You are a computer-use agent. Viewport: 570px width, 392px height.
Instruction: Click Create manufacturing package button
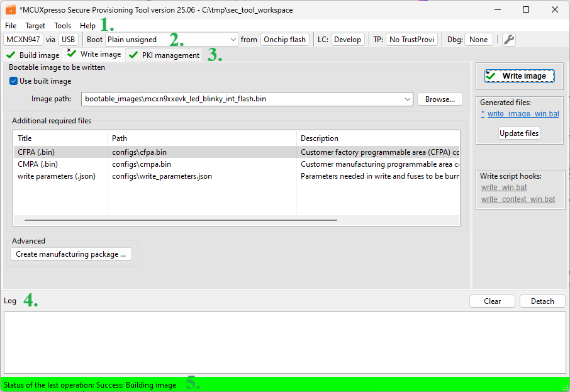pos(71,254)
